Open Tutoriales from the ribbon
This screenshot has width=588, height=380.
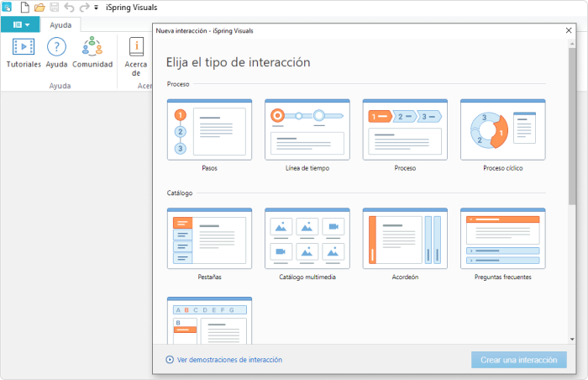tap(24, 53)
